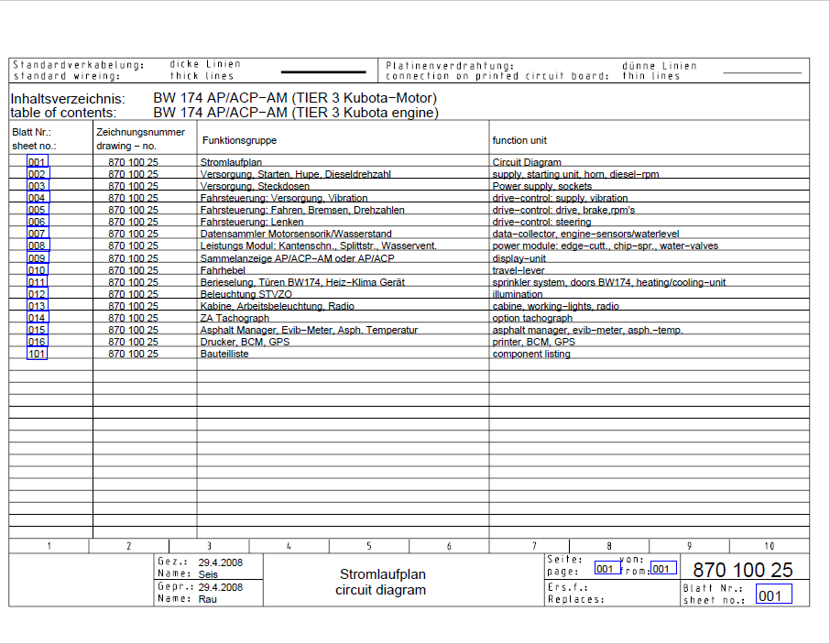Viewport: 830px width, 644px height.
Task: Select 'component listing' cell text
Action: pos(531,354)
